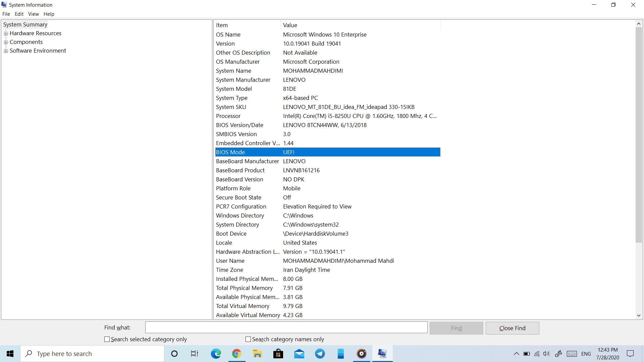Open Microsoft Store from the taskbar
The height and width of the screenshot is (362, 644).
(x=278, y=354)
